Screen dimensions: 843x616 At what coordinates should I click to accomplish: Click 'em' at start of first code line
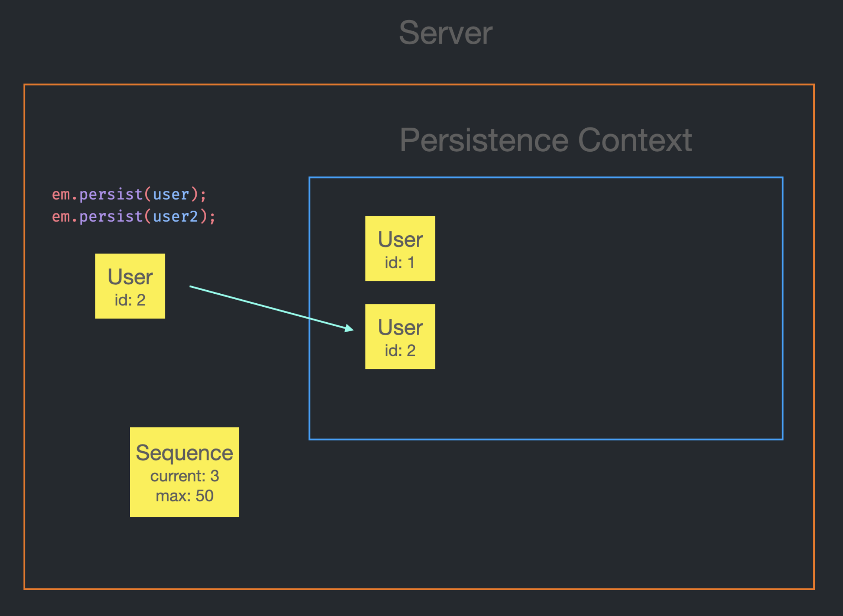[61, 194]
